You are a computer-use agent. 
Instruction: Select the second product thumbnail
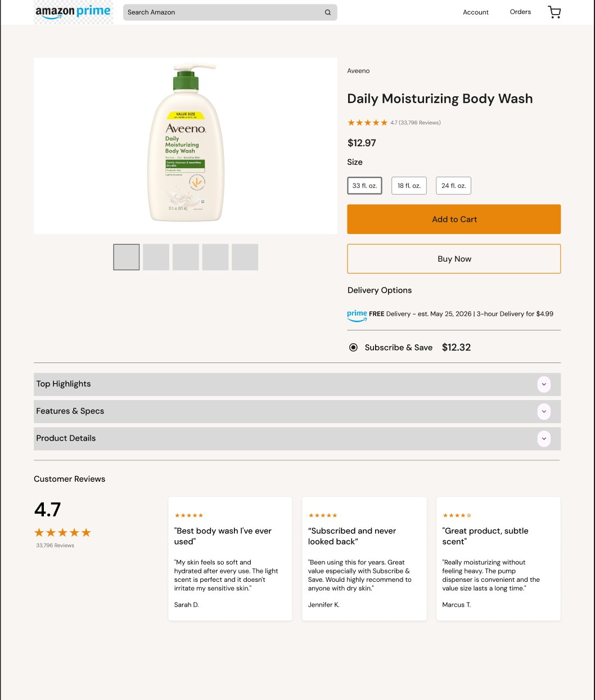pos(156,257)
